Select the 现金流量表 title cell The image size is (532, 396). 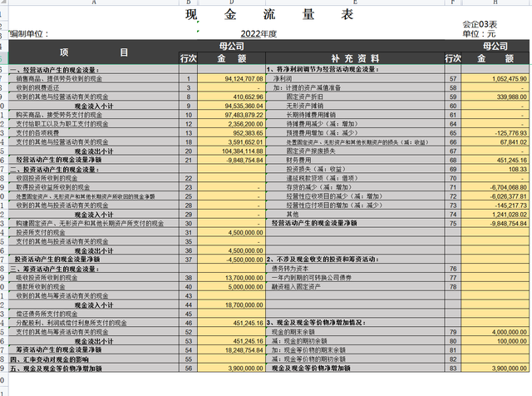[x=269, y=15]
